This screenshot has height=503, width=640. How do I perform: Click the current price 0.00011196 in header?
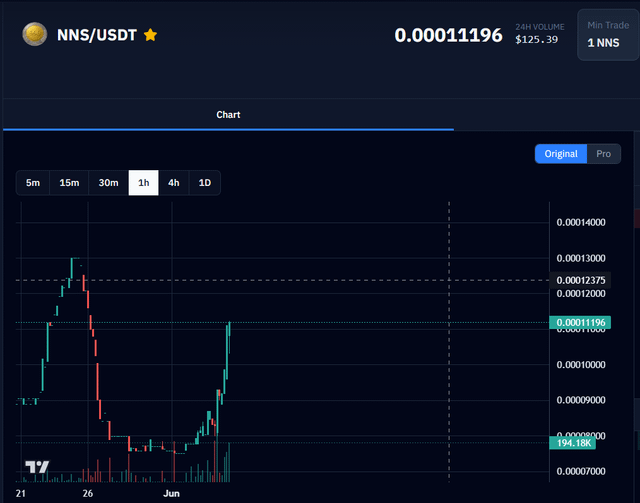[x=448, y=35]
